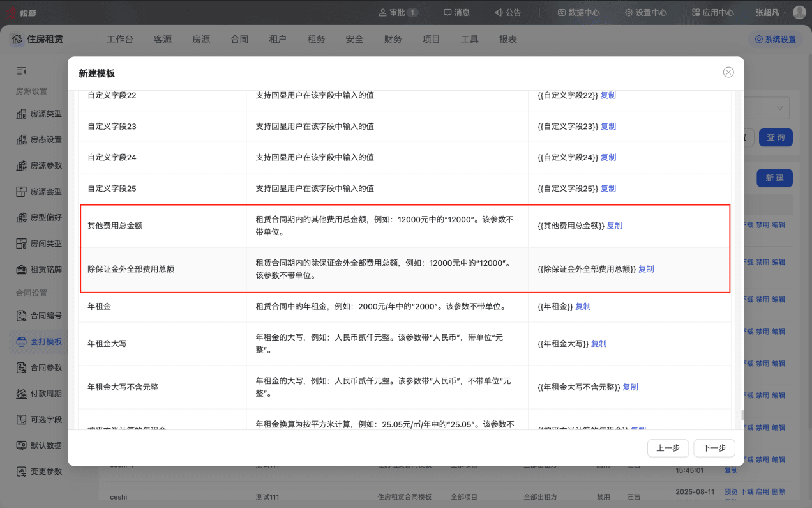Copy the {{自定义字段24}} parameter
812x508 pixels.
click(x=608, y=157)
